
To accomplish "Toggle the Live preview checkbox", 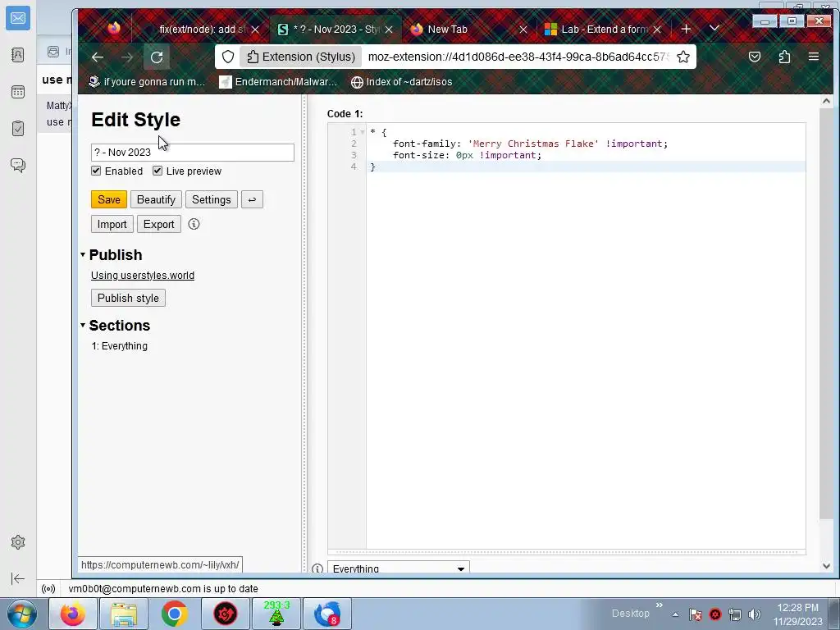I will click(157, 171).
